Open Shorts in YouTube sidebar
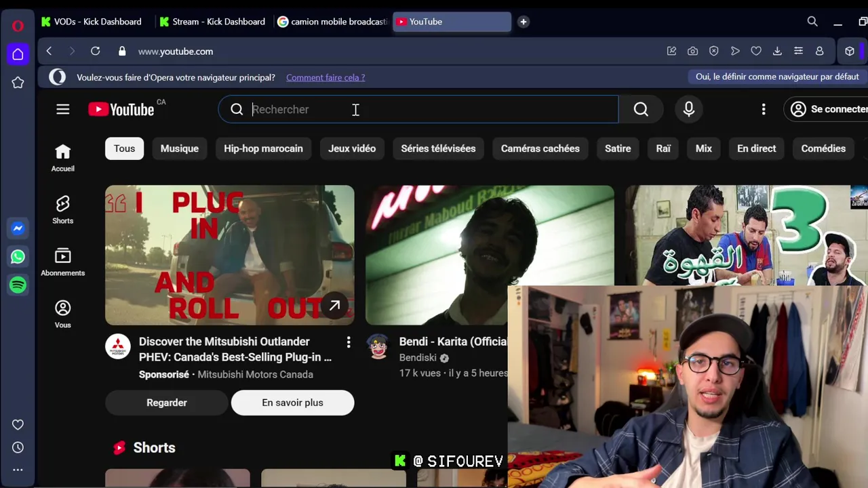The height and width of the screenshot is (488, 868). tap(63, 210)
